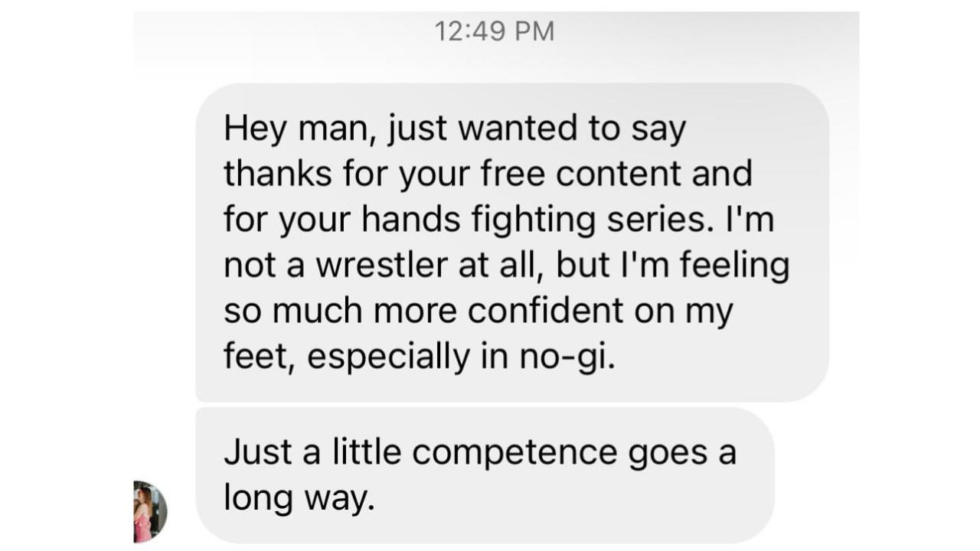Click the 12:49 PM timestamp
This screenshot has width=980, height=551.
(494, 31)
